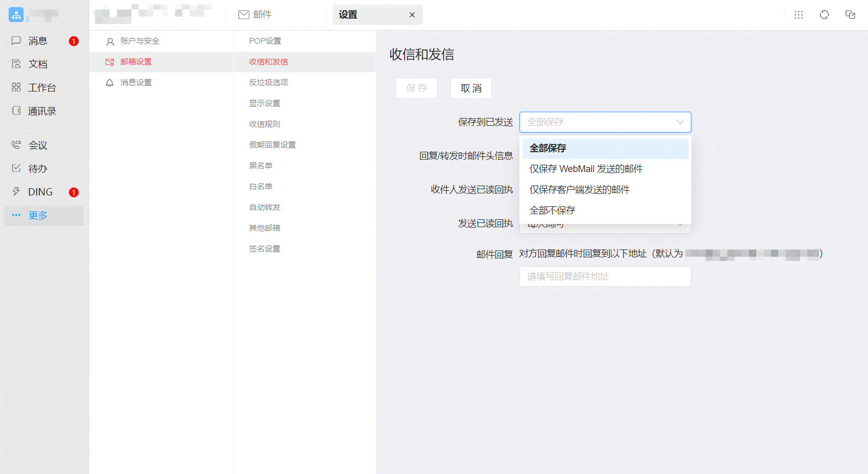
Task: Choose 全部不保存 option
Action: pos(605,210)
